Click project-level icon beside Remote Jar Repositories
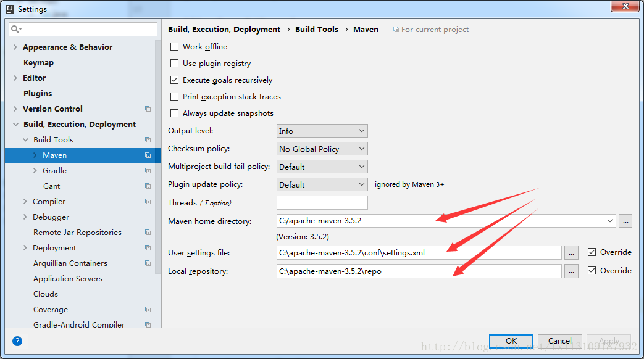 [148, 232]
